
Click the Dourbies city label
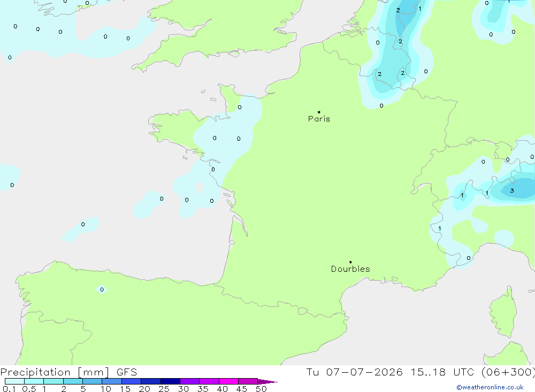coord(350,269)
